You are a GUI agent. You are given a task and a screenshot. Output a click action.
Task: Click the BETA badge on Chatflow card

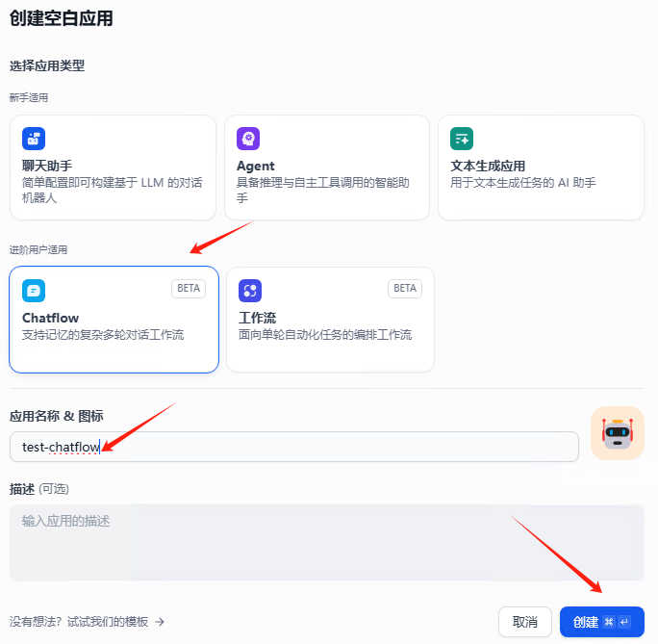189,289
